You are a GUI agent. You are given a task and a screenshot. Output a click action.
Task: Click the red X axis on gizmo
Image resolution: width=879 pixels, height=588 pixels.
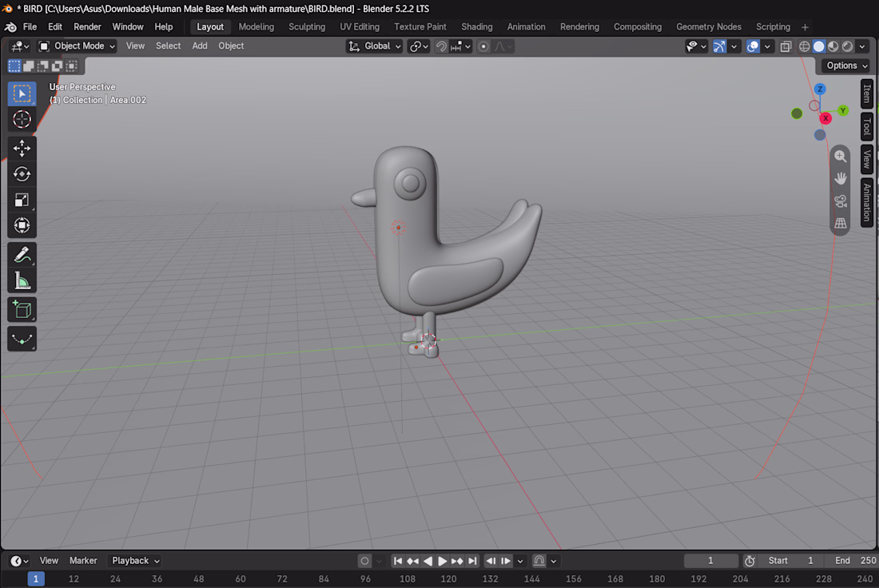click(825, 118)
